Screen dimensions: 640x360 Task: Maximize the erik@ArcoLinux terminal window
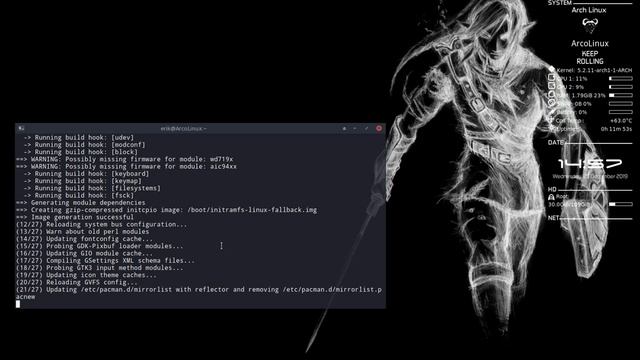point(367,129)
